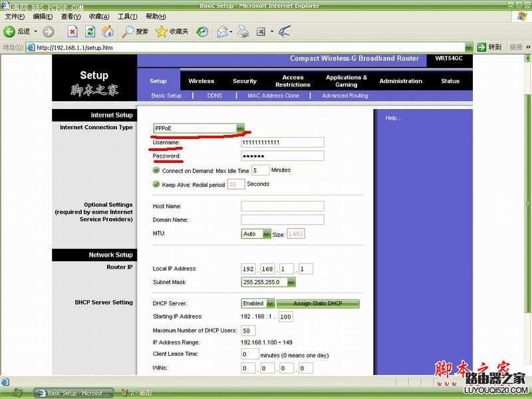Open DHCP Server Enabled dropdown

[x=258, y=303]
